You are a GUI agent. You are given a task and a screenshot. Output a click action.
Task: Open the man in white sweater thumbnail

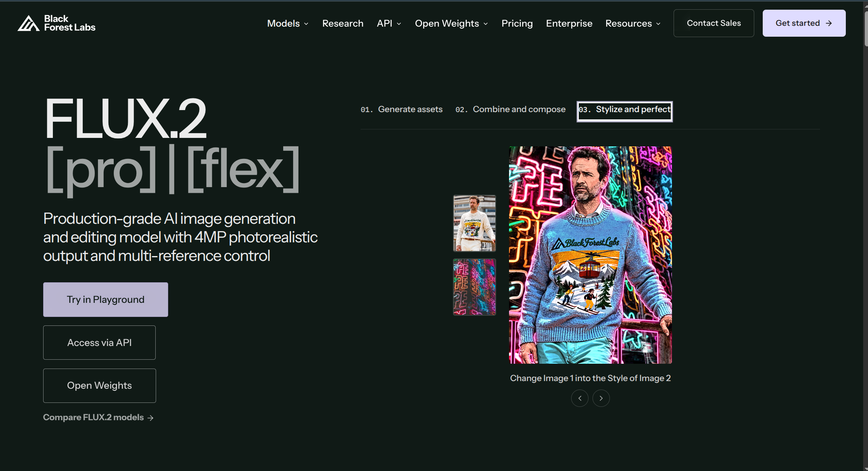click(474, 223)
